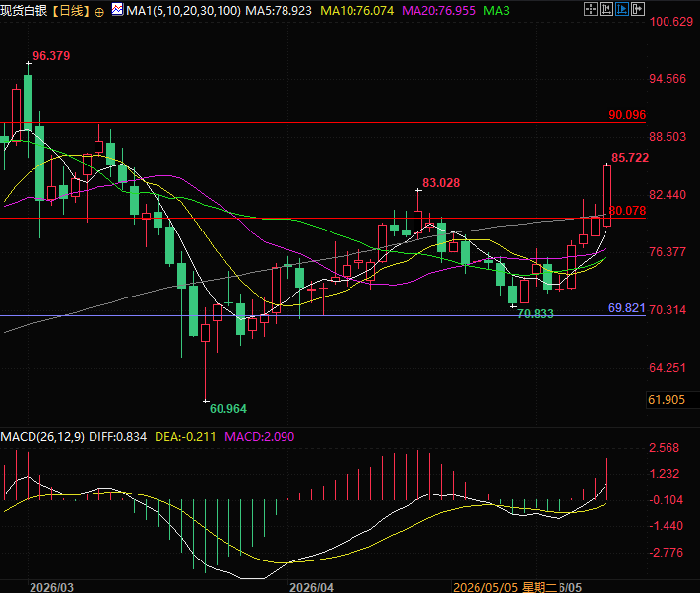The width and height of the screenshot is (700, 593).
Task: Click the 2.568 MACD axis value
Action: (x=664, y=448)
